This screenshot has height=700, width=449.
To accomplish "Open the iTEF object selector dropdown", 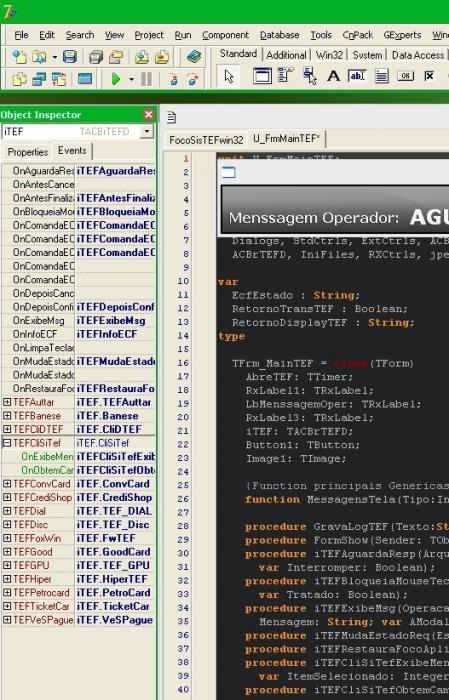I will (x=146, y=131).
